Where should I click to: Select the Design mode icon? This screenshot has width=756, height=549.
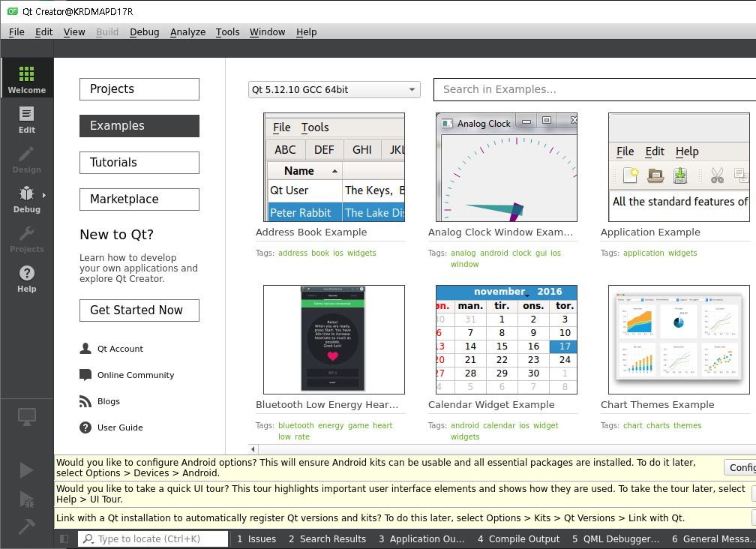click(26, 154)
